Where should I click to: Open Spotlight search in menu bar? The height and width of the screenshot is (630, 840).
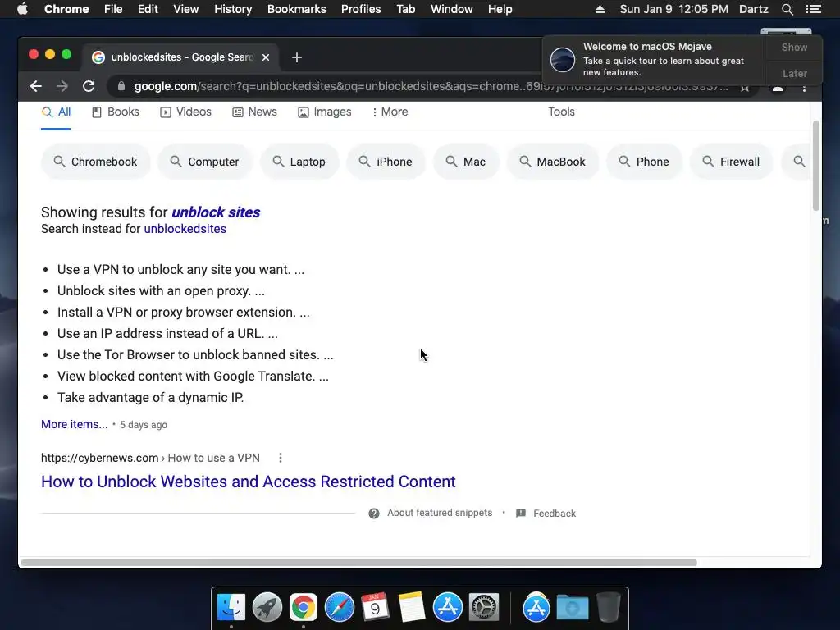click(x=787, y=9)
